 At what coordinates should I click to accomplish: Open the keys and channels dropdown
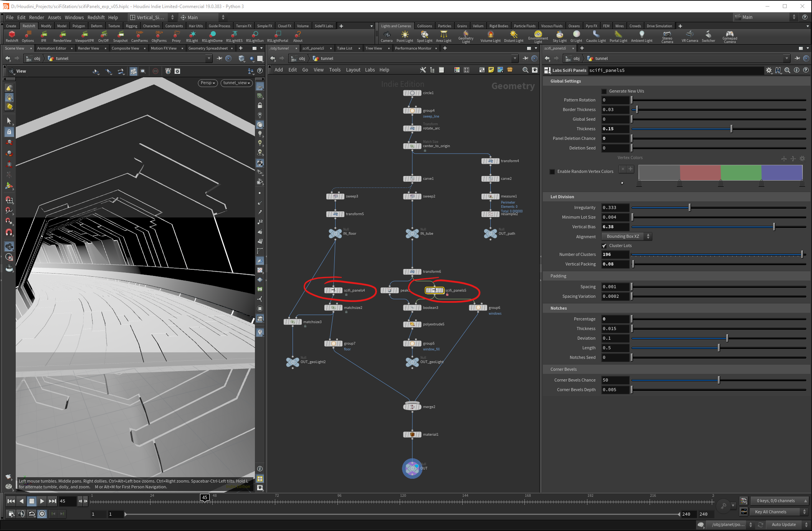coord(779,501)
